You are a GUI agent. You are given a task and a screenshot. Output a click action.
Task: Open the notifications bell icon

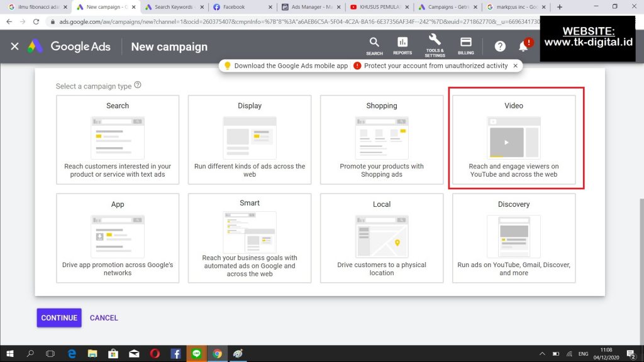click(x=523, y=47)
